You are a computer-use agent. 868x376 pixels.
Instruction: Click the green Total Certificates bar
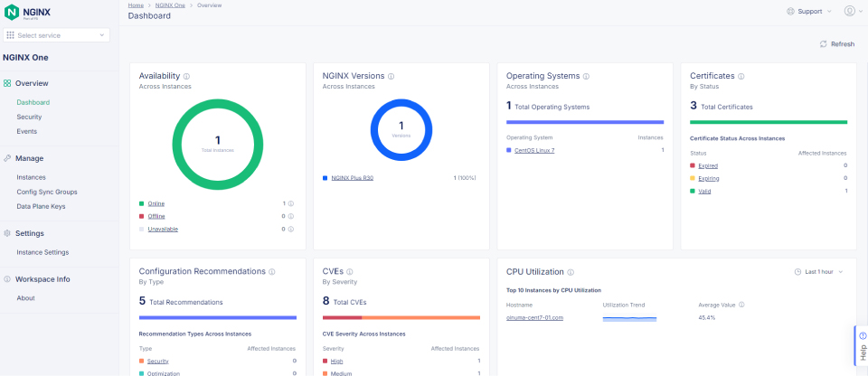[769, 122]
